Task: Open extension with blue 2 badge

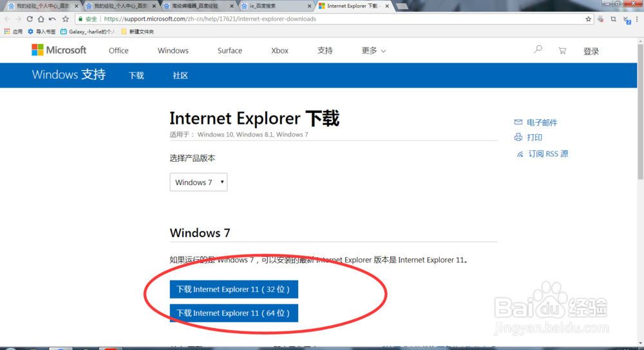Action: pos(627,20)
